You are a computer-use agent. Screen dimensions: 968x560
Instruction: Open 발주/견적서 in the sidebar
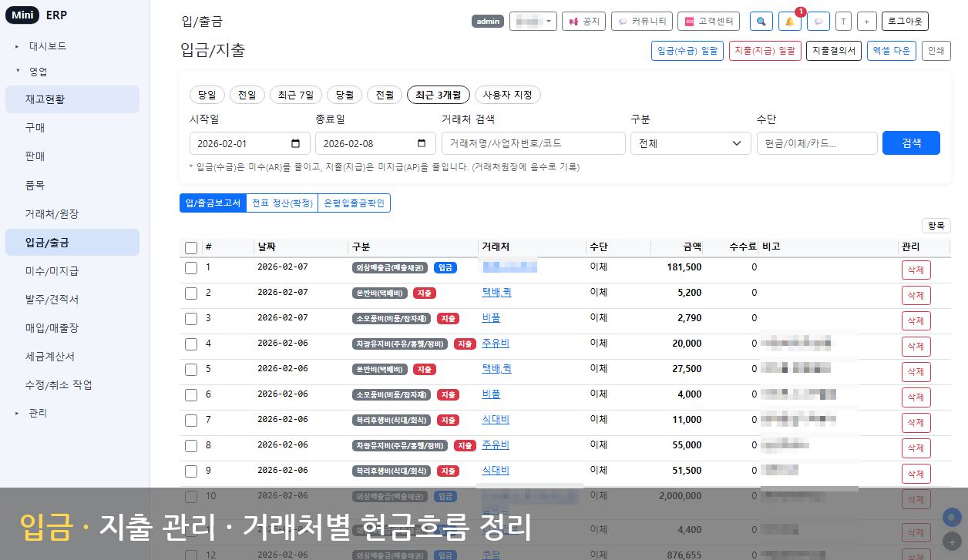(72, 300)
